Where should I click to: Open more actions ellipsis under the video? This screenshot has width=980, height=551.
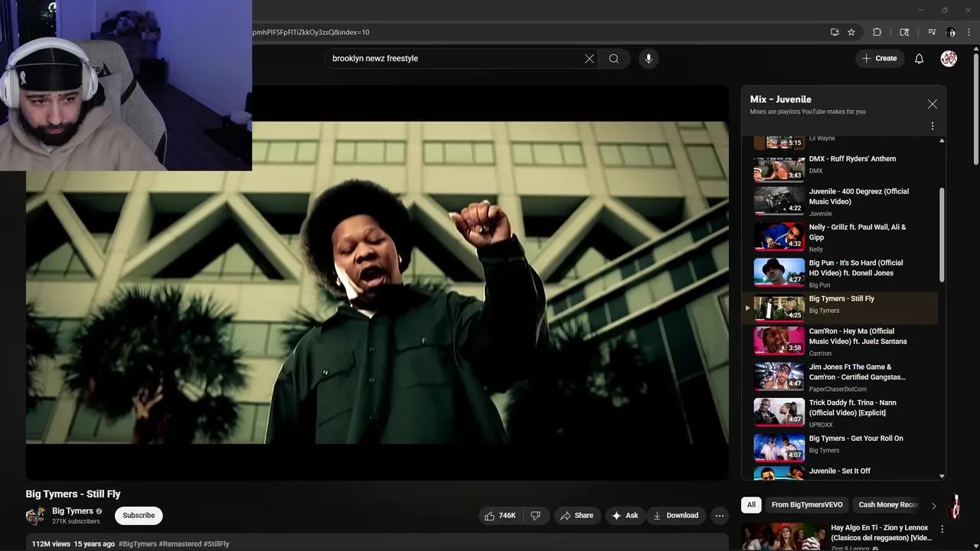click(x=720, y=516)
